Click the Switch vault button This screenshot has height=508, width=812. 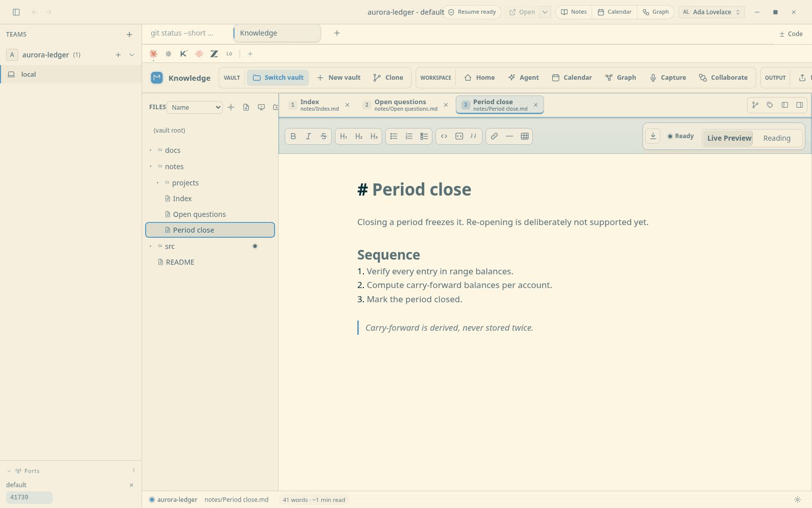point(278,78)
